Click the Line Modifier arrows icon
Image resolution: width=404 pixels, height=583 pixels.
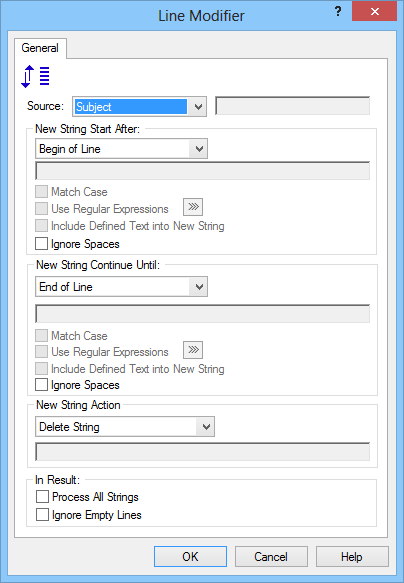coord(35,76)
